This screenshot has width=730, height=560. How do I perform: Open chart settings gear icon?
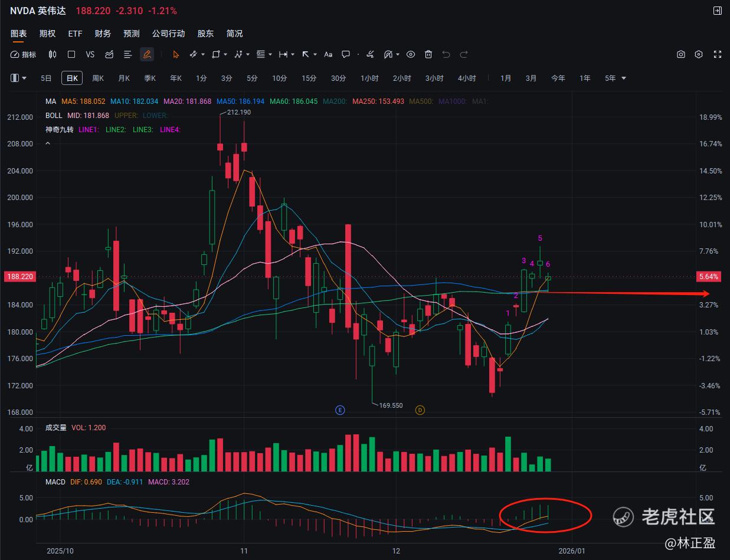point(699,54)
